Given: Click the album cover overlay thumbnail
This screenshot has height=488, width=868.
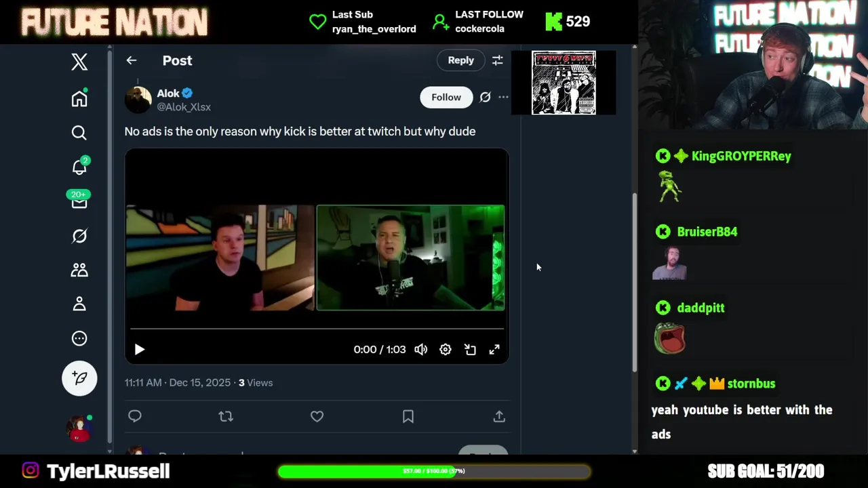Looking at the screenshot, I should click(564, 83).
